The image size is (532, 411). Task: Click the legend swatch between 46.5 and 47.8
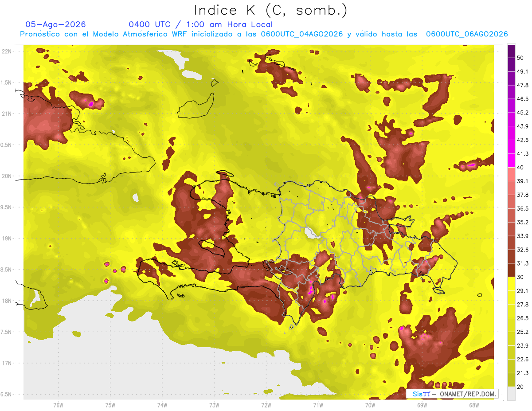coord(511,92)
